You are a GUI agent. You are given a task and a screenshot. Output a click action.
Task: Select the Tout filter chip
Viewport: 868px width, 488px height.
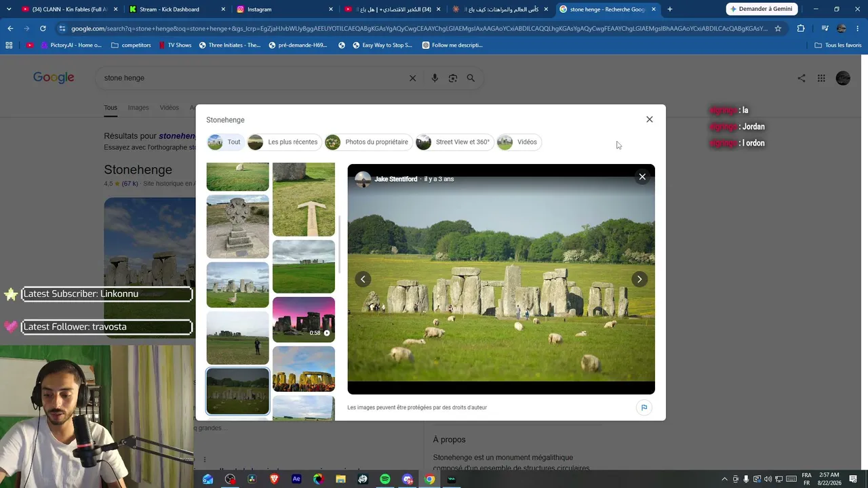[x=225, y=142]
